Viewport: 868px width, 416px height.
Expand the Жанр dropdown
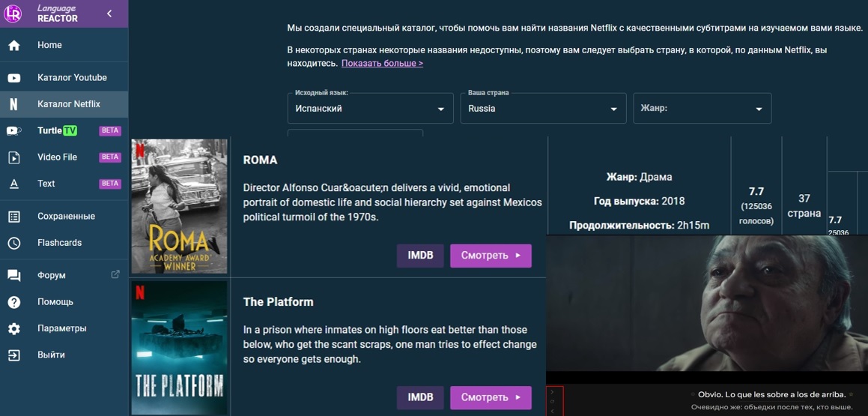click(702, 108)
